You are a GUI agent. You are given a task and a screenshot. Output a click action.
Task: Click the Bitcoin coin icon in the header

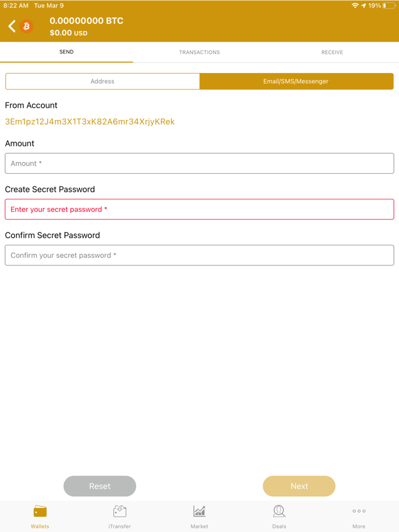click(25, 26)
